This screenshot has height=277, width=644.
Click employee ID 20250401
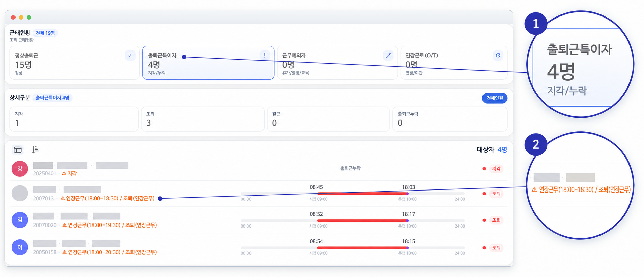tap(45, 173)
